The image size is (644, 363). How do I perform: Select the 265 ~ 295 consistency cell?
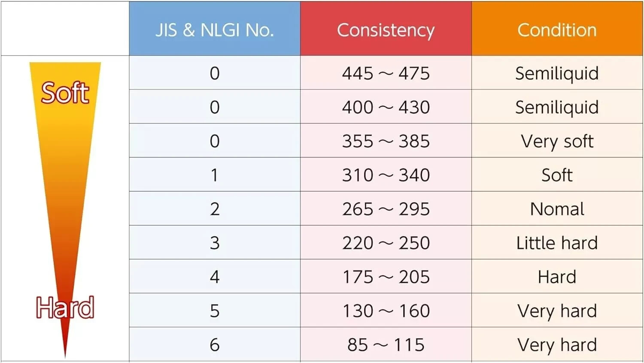[x=386, y=209]
